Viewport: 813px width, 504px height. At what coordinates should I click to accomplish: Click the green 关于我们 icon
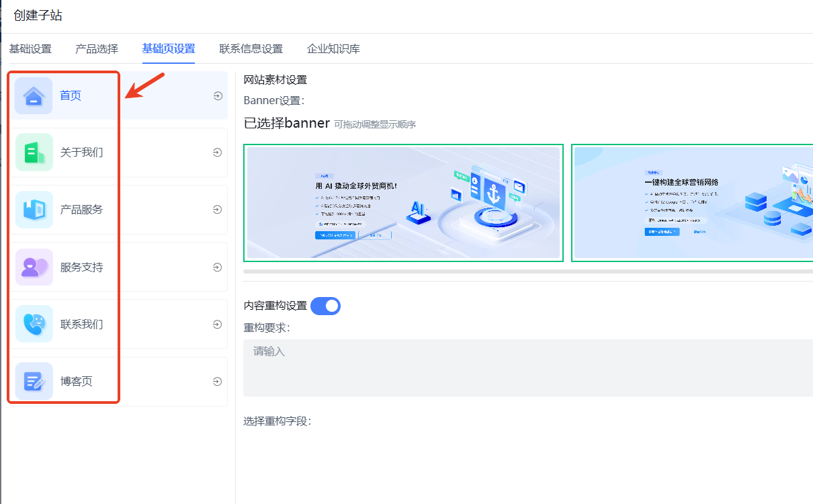(x=34, y=153)
